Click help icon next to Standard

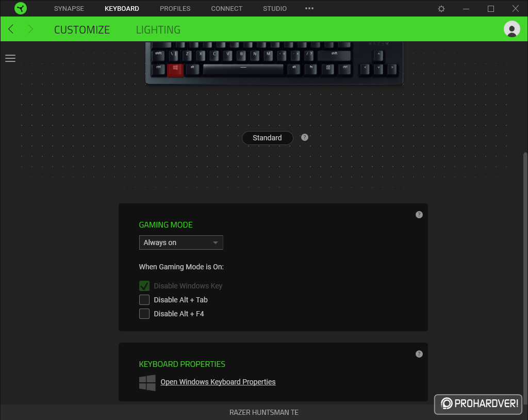[x=304, y=138]
